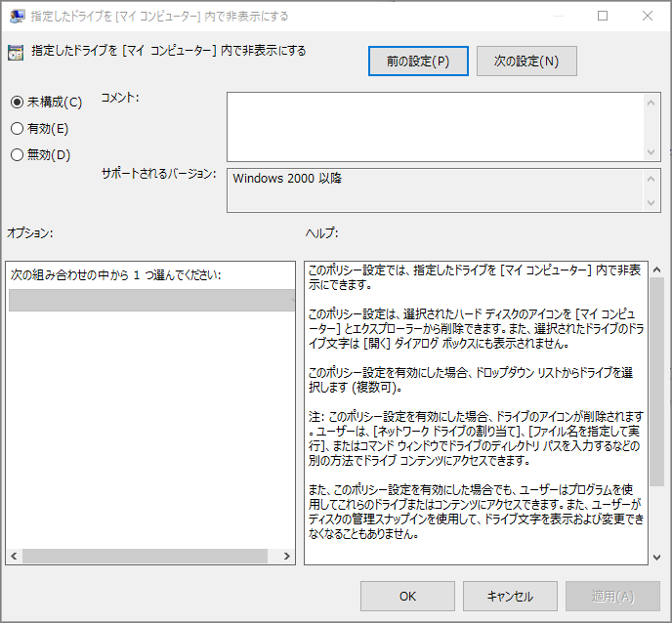The image size is (672, 623).
Task: Click the supported version scroll down arrow
Action: (x=651, y=202)
